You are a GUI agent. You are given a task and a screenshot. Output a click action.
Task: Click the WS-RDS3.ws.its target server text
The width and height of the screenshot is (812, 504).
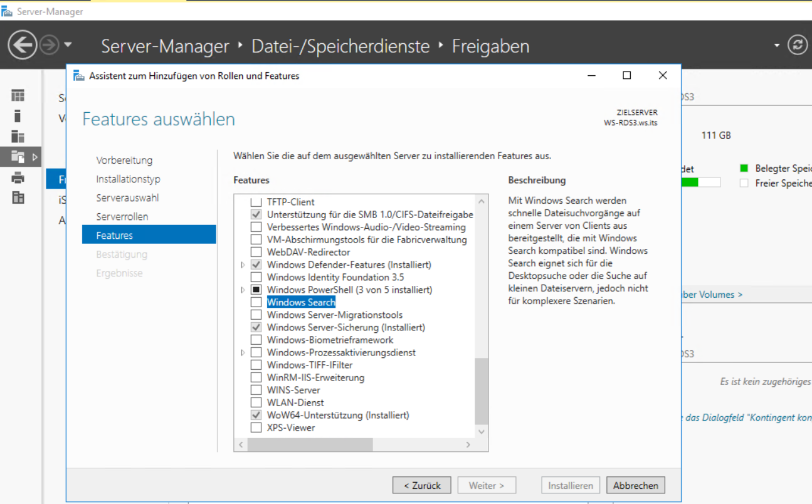[631, 123]
